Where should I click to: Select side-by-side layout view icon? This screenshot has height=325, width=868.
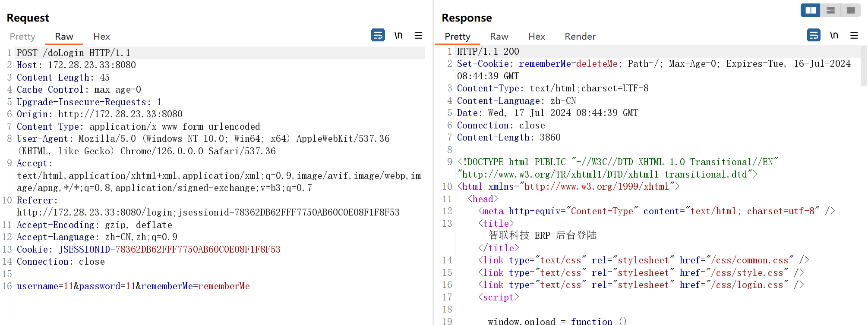coord(811,10)
